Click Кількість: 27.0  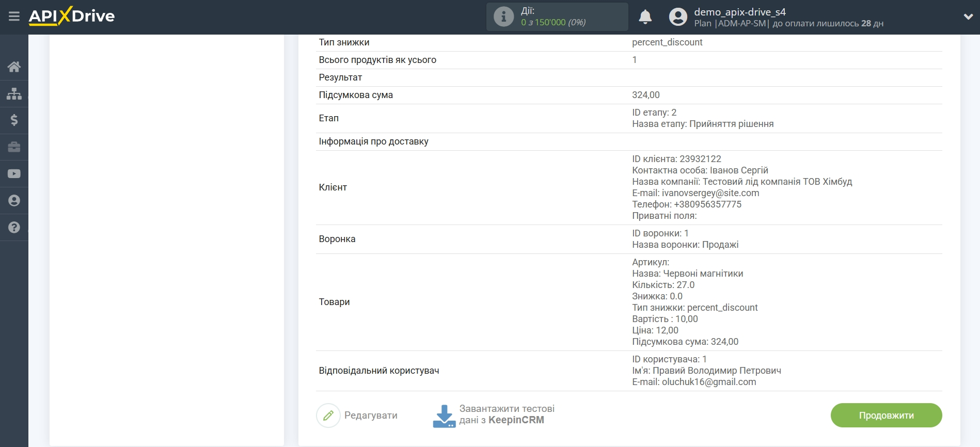(x=663, y=285)
